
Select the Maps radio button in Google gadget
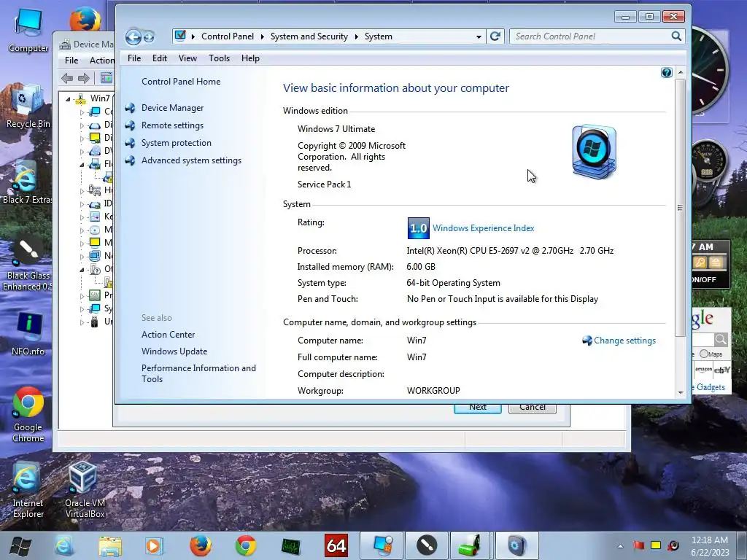click(x=704, y=354)
